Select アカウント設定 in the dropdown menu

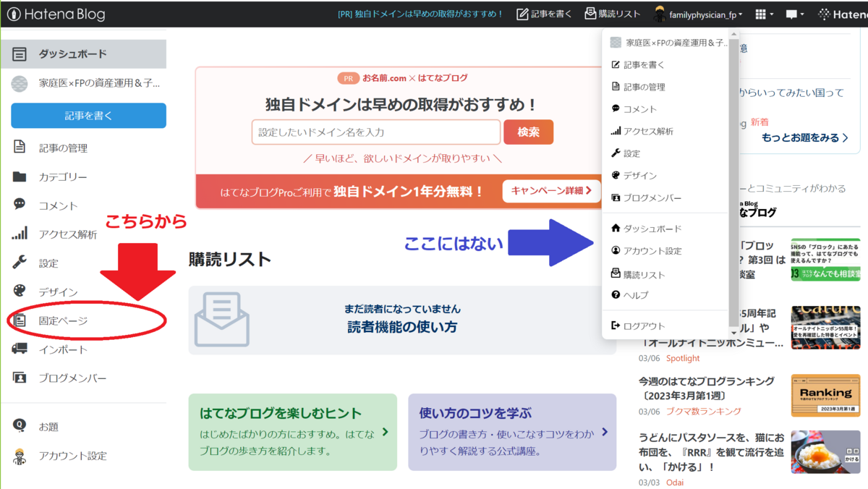click(652, 250)
